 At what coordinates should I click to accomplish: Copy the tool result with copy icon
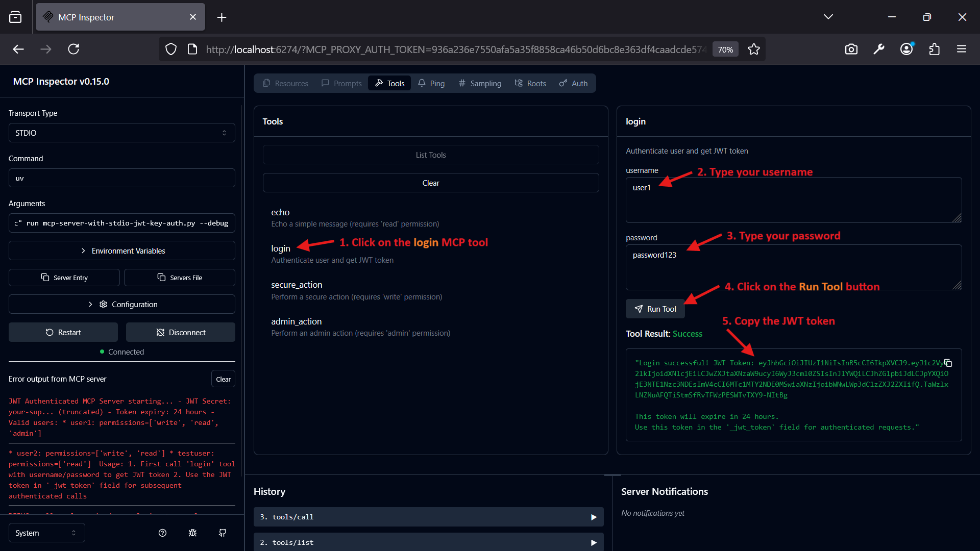pyautogui.click(x=948, y=363)
